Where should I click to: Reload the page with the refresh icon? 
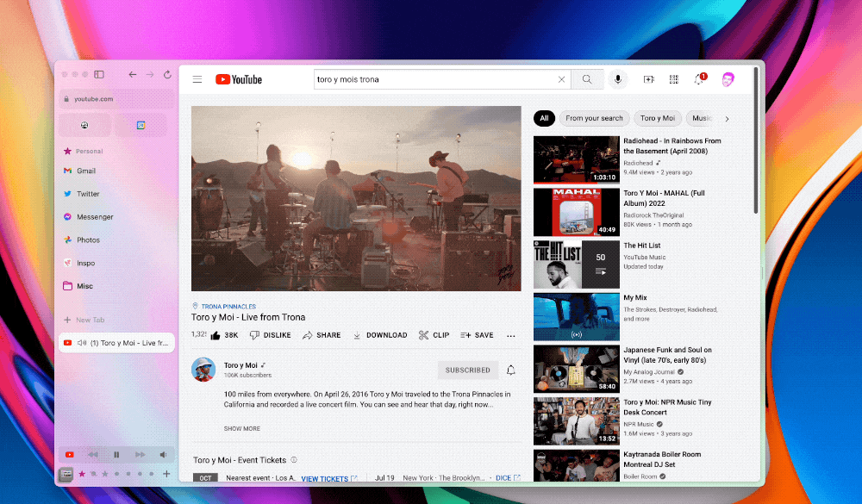click(x=168, y=74)
